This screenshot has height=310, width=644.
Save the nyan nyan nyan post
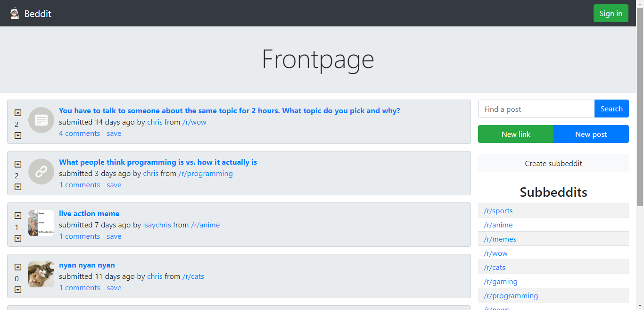114,288
